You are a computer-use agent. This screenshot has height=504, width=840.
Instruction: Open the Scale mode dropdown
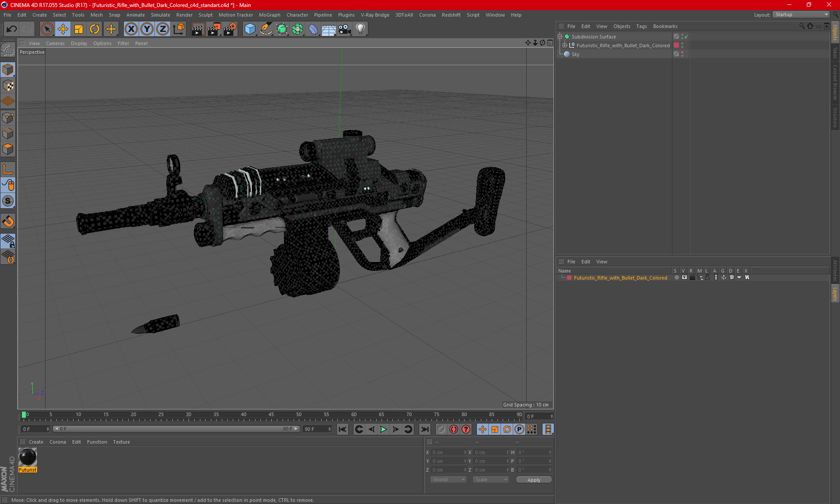[491, 479]
